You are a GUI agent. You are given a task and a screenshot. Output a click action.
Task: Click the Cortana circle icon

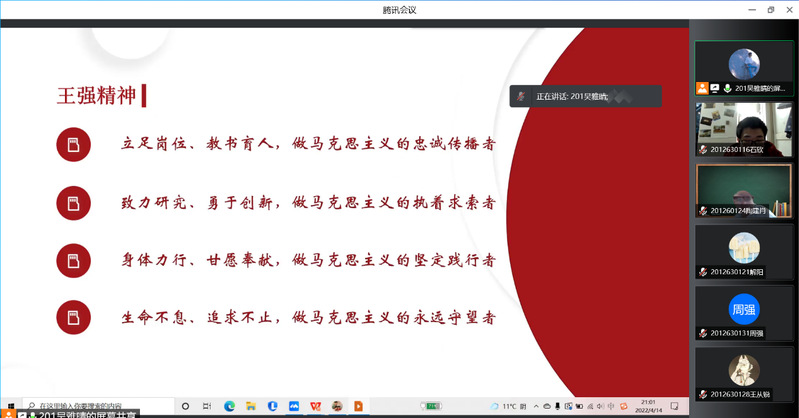tap(185, 406)
